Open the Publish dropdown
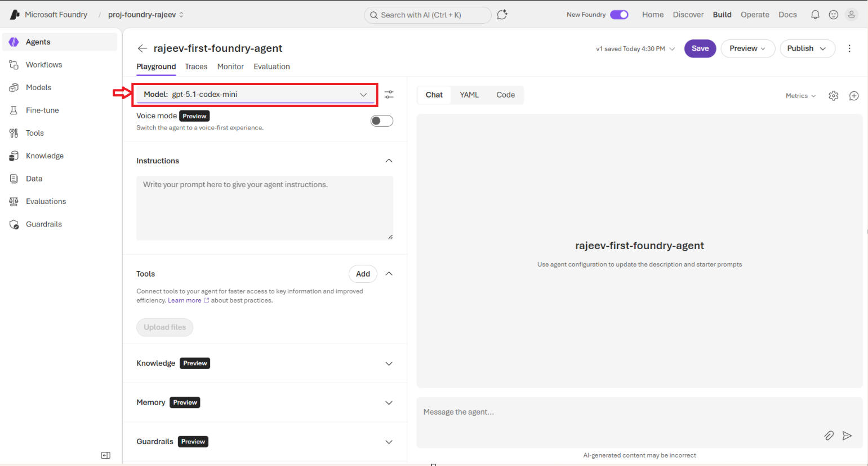The height and width of the screenshot is (466, 868). pos(807,48)
